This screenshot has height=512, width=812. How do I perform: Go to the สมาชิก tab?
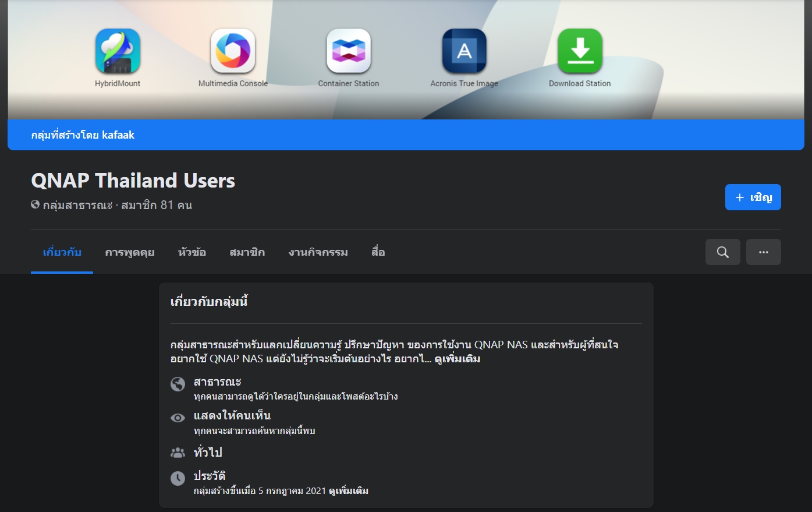point(247,252)
